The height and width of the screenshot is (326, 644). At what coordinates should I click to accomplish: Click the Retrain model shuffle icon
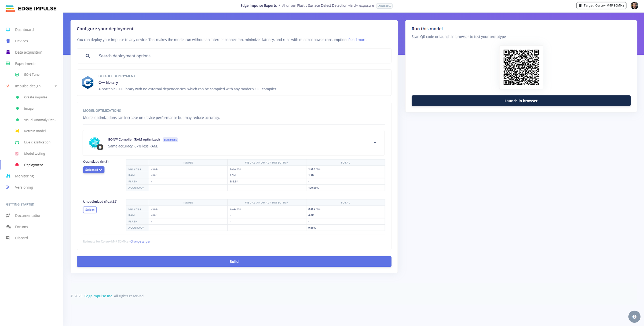coord(17,131)
